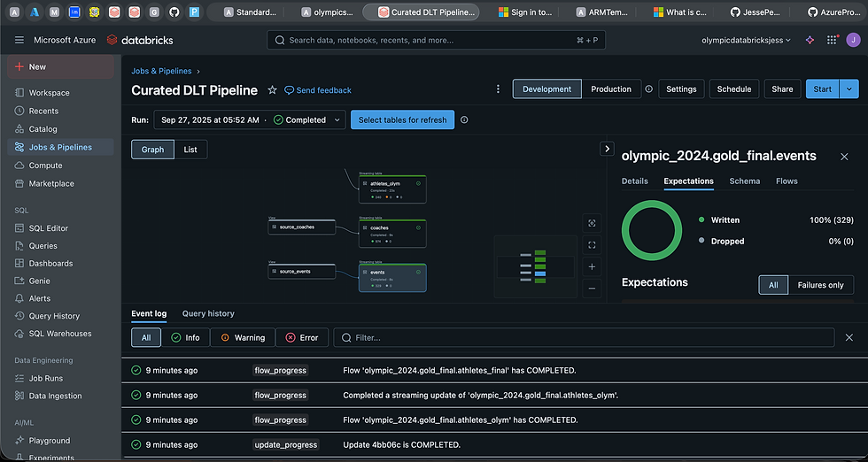The height and width of the screenshot is (462, 868).
Task: Click the Jobs & Pipelines breadcrumb
Action: coord(161,71)
